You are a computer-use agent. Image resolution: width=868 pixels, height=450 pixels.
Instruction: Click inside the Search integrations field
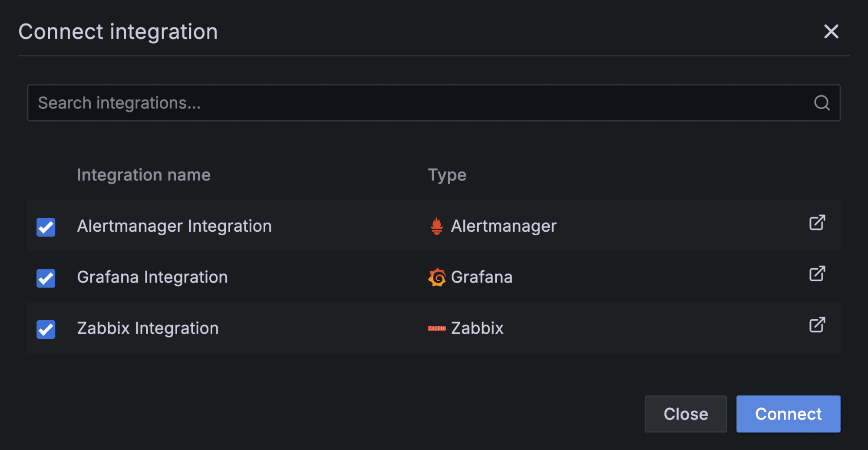(261, 103)
